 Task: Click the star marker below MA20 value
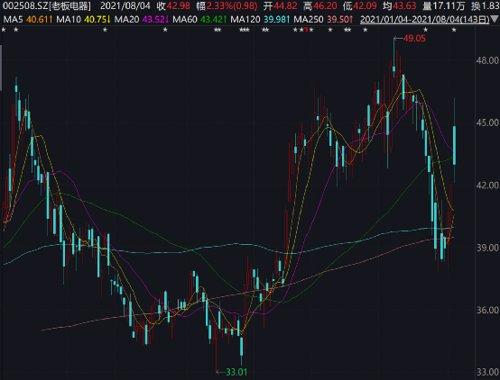pyautogui.click(x=165, y=30)
